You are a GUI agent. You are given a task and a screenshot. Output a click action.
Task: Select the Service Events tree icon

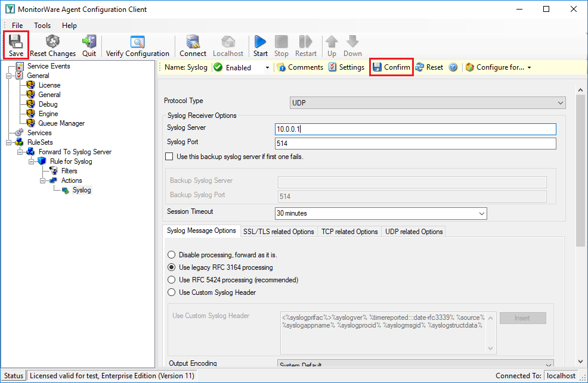(x=20, y=66)
